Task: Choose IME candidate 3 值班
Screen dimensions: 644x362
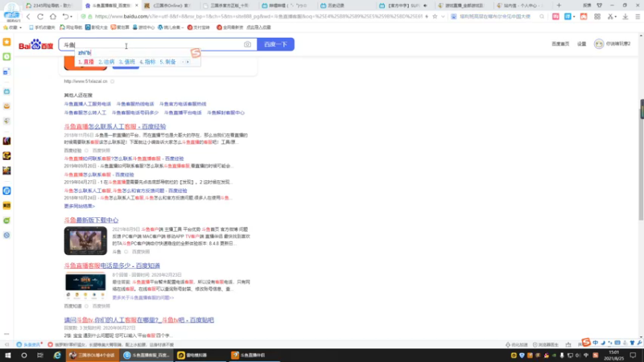Action: [x=127, y=62]
